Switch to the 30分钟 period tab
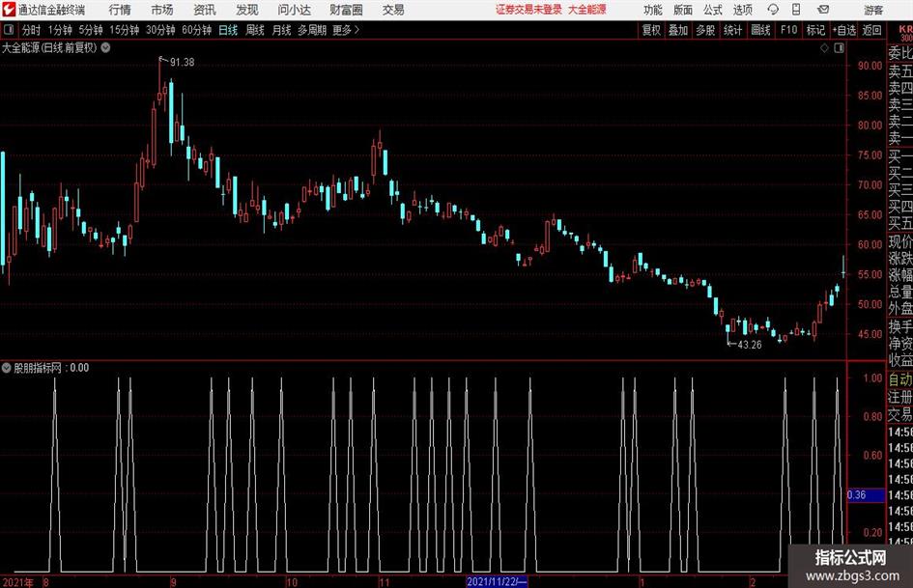913x588 pixels. (160, 30)
